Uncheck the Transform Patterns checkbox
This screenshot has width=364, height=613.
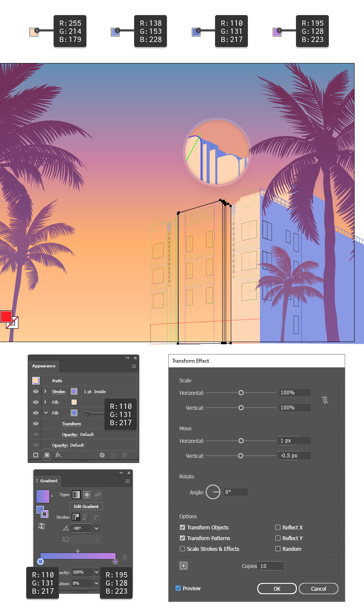[182, 538]
